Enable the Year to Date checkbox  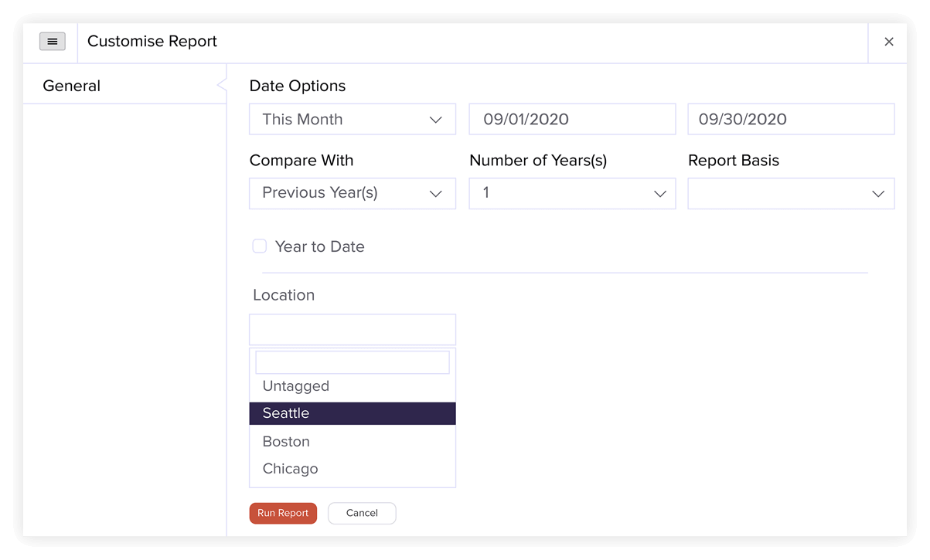click(x=259, y=246)
